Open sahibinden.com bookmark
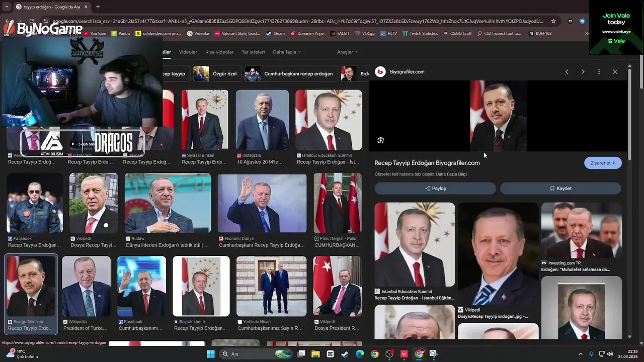This screenshot has width=644, height=362. (x=158, y=34)
